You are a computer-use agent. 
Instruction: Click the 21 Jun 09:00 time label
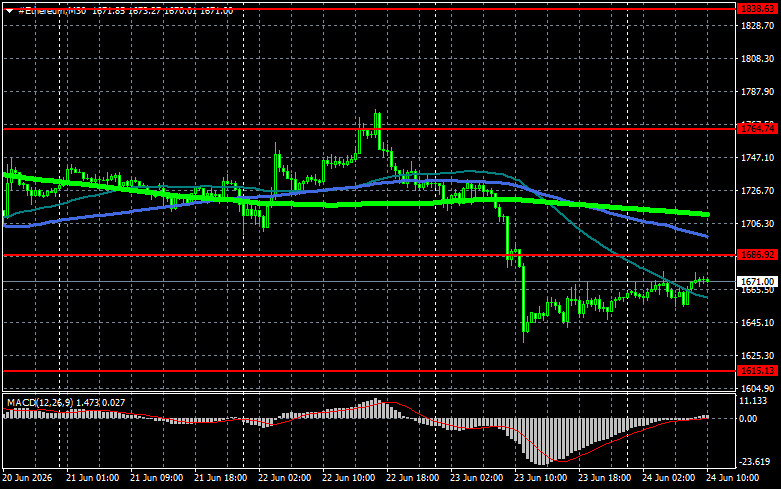[156, 478]
